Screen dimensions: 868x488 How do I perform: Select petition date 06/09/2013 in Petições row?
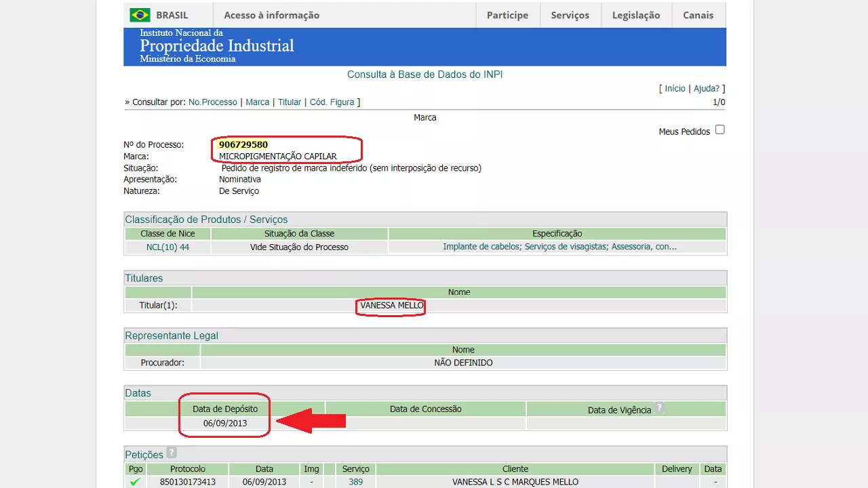tap(264, 482)
